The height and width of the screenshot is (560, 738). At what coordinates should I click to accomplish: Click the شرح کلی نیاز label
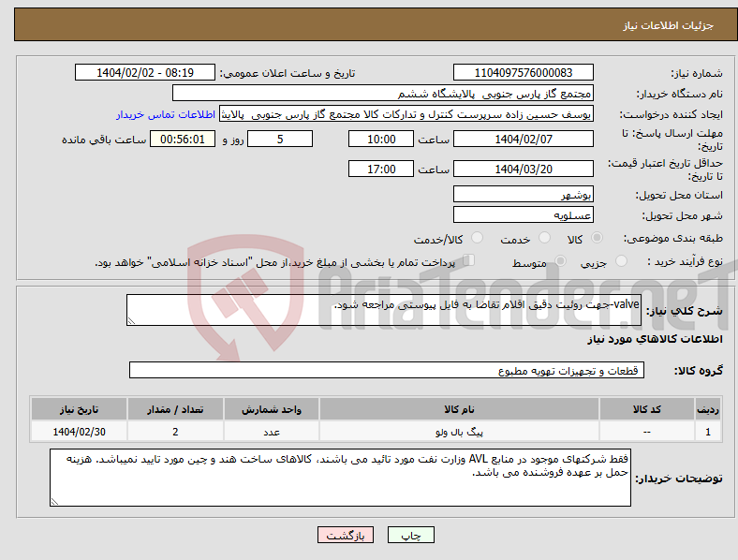click(x=685, y=311)
